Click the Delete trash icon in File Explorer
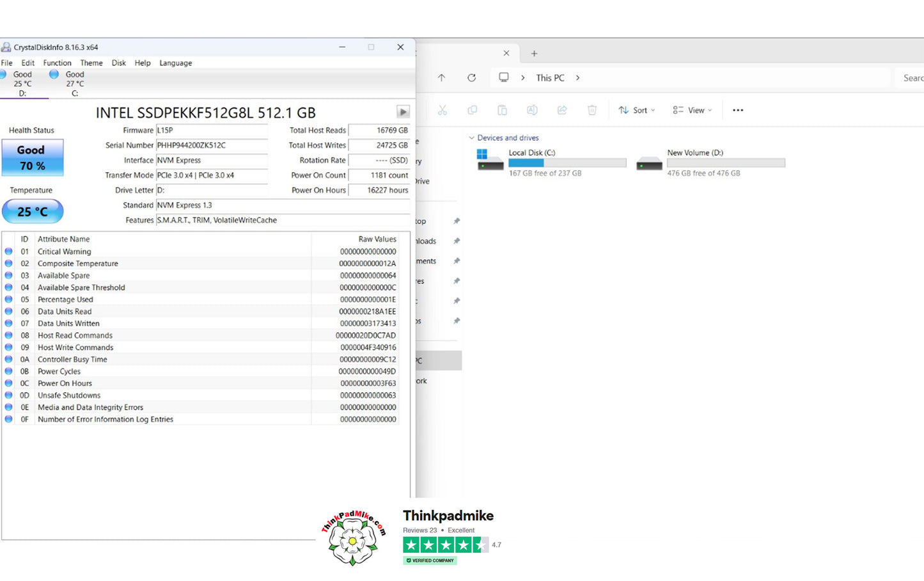The width and height of the screenshot is (924, 581). (x=592, y=110)
